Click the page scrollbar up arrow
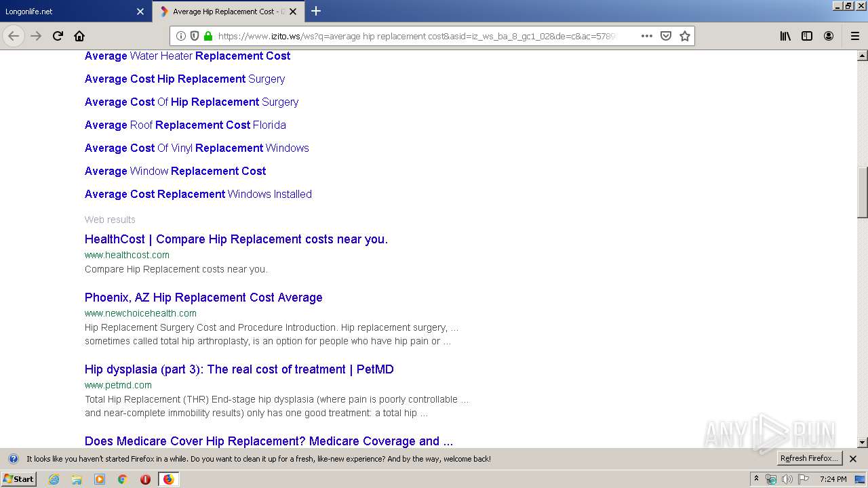This screenshot has height=488, width=868. [x=863, y=55]
